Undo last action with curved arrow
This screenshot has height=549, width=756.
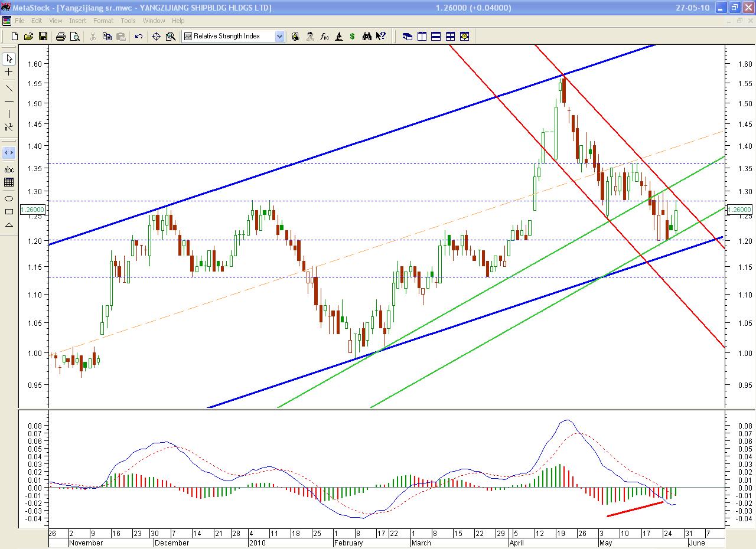point(139,37)
